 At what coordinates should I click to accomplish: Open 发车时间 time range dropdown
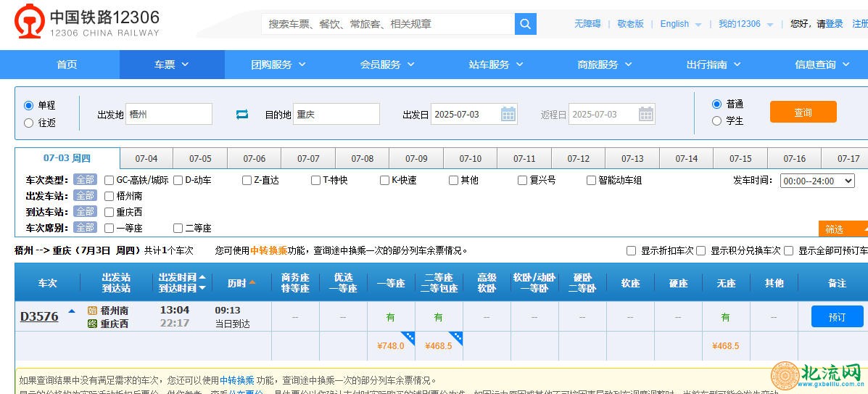(x=817, y=181)
